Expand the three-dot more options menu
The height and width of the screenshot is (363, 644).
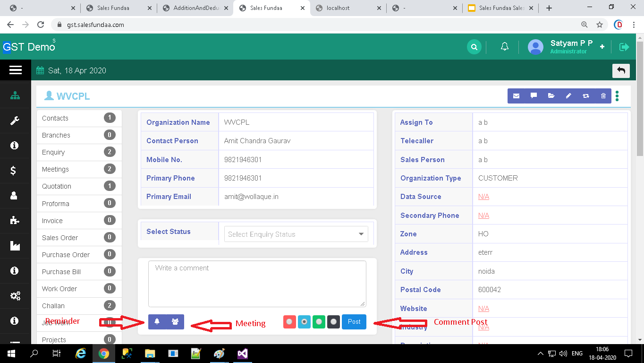[617, 96]
